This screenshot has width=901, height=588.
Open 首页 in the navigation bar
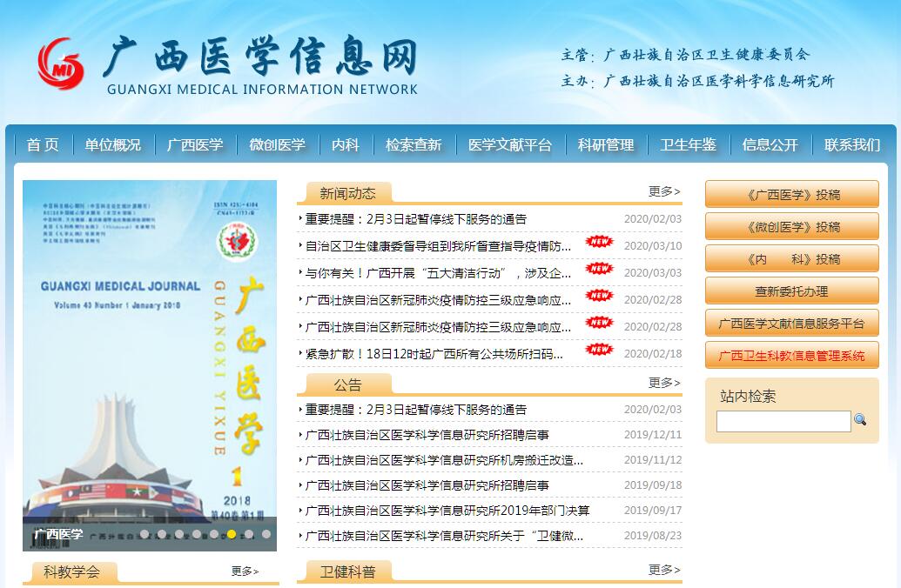click(43, 145)
